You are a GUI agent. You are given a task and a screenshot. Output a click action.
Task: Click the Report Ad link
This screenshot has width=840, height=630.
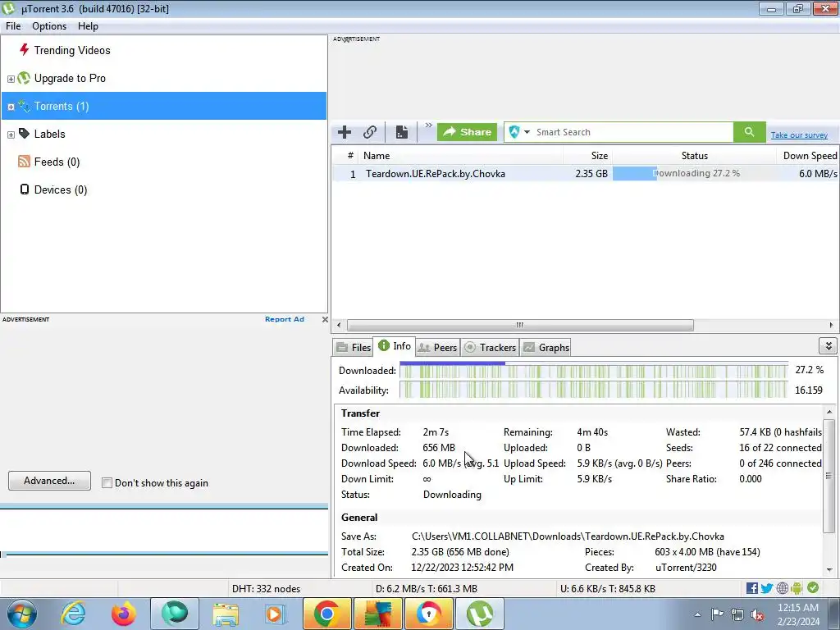tap(285, 319)
